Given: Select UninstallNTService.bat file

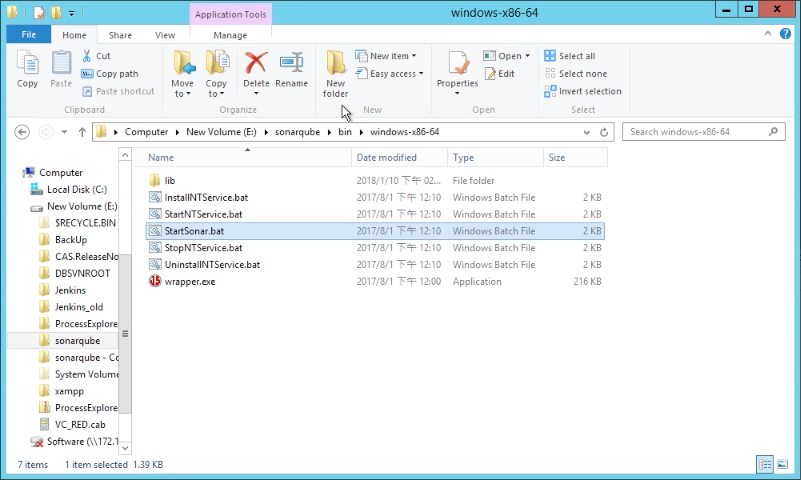Looking at the screenshot, I should pos(375,265).
